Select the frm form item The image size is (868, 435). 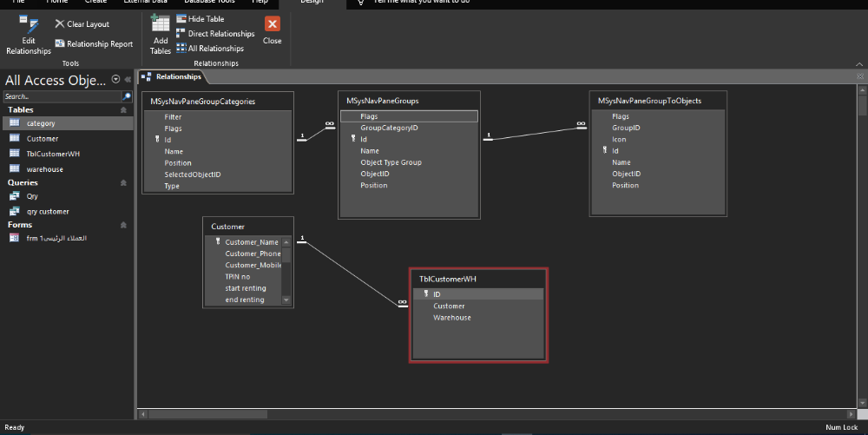pyautogui.click(x=68, y=238)
